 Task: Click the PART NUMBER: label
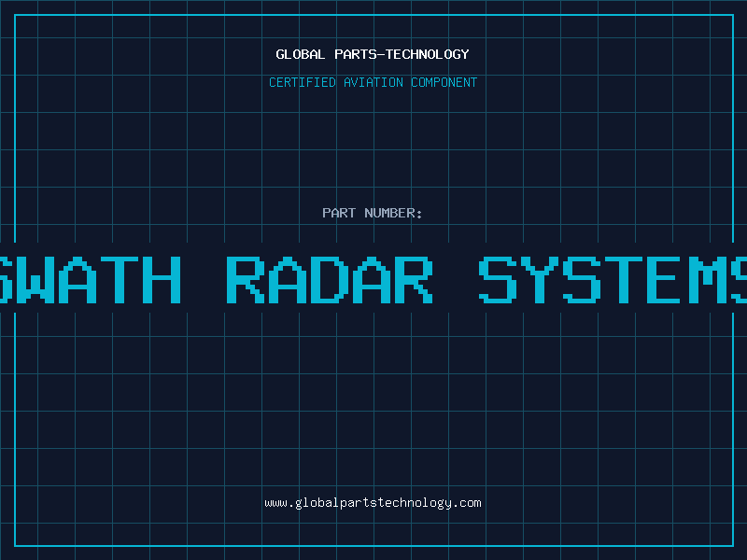click(373, 213)
